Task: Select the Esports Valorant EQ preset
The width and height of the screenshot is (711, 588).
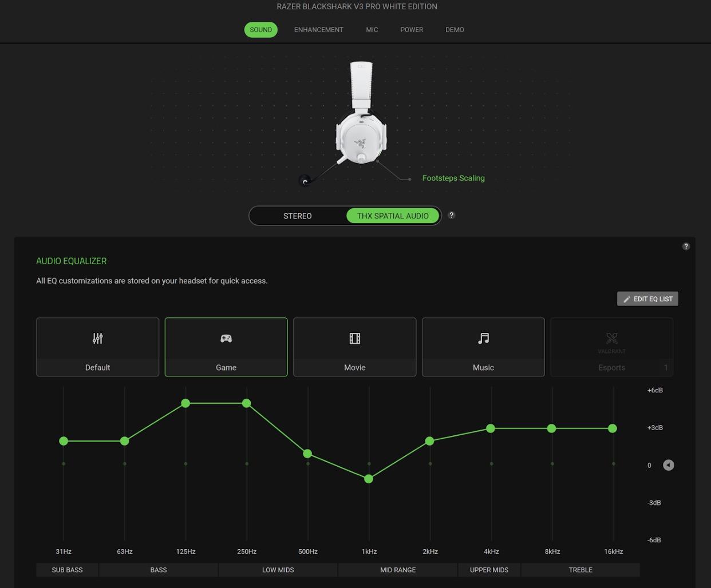Action: (x=611, y=347)
